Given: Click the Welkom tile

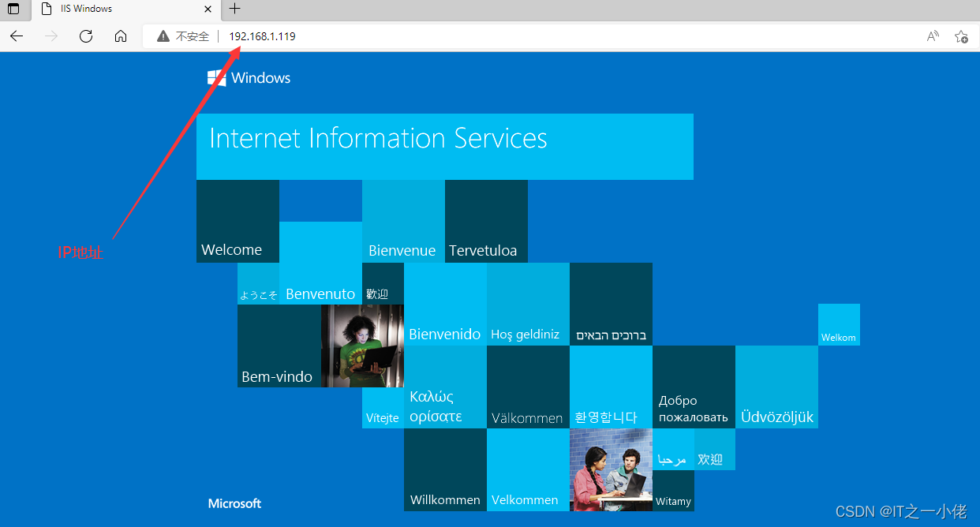Looking at the screenshot, I should coord(839,324).
